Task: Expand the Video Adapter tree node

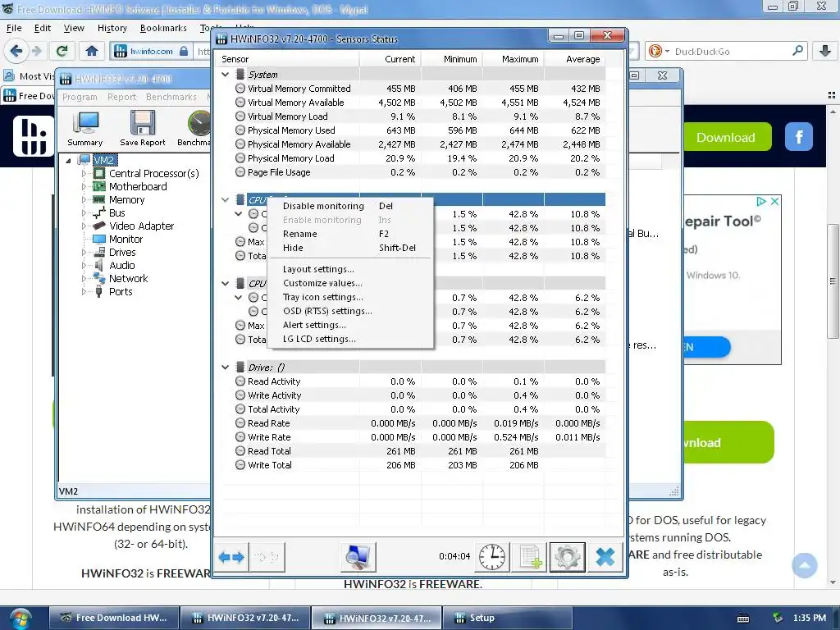Action: (84, 226)
